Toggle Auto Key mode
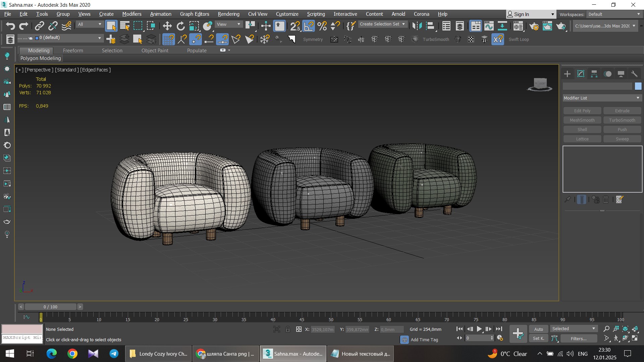 click(538, 329)
